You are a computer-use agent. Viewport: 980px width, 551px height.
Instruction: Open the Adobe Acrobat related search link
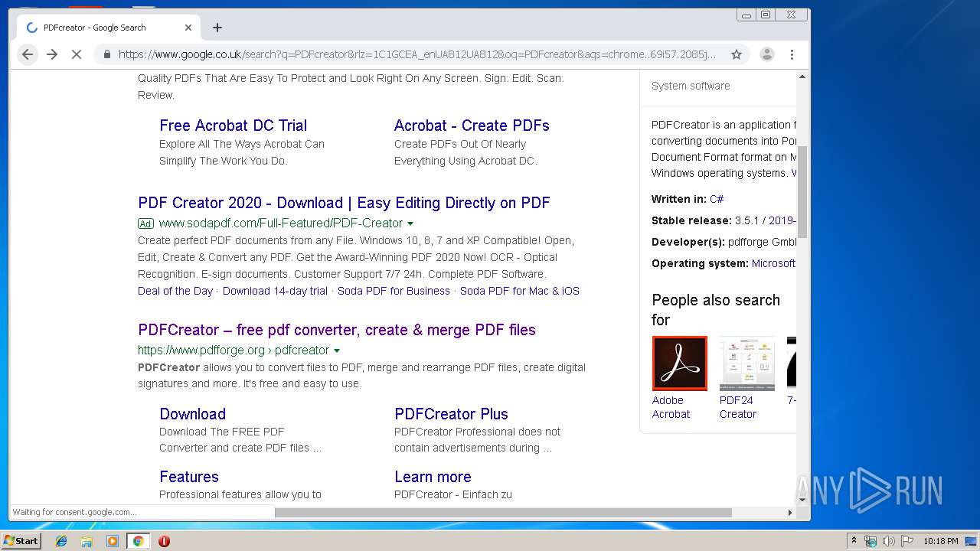pyautogui.click(x=671, y=407)
